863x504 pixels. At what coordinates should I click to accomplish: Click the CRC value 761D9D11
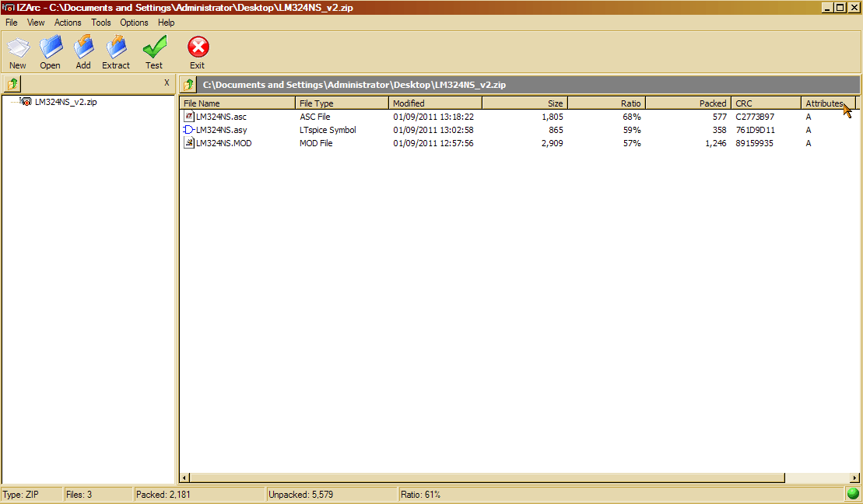[755, 130]
